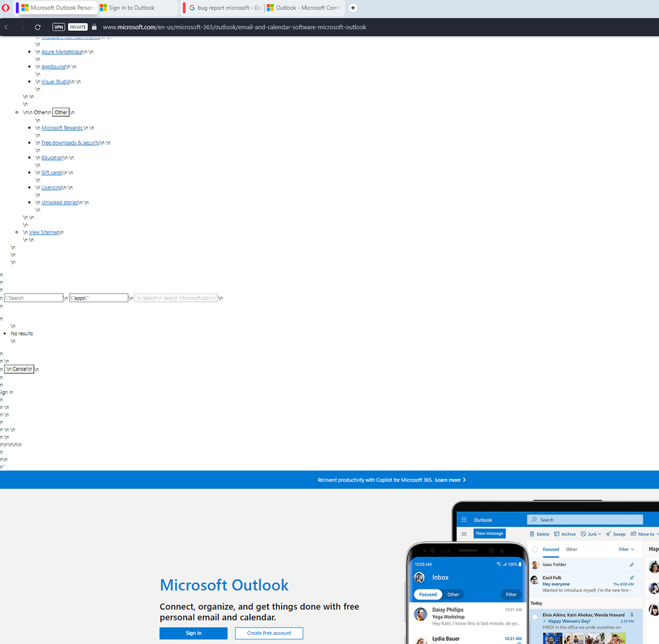Open Lydia Bauer message in phone
This screenshot has width=659, height=644.
468,639
